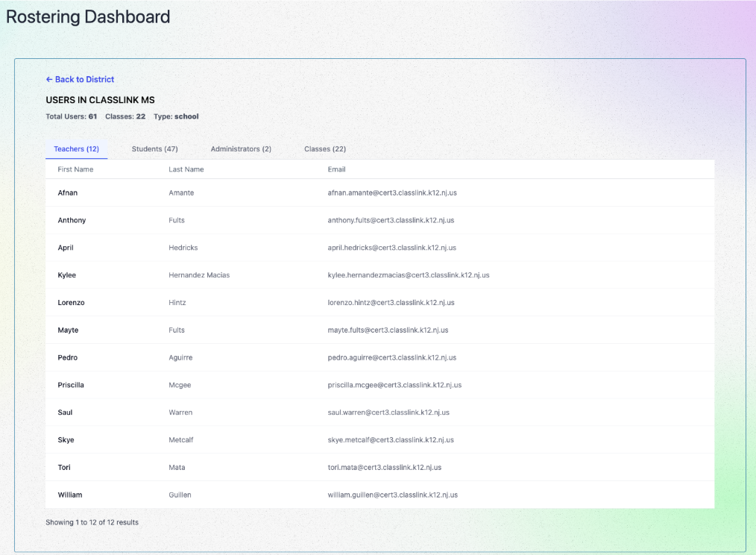The height and width of the screenshot is (555, 756).
Task: Open the Administrators (2) tab
Action: [x=241, y=149]
